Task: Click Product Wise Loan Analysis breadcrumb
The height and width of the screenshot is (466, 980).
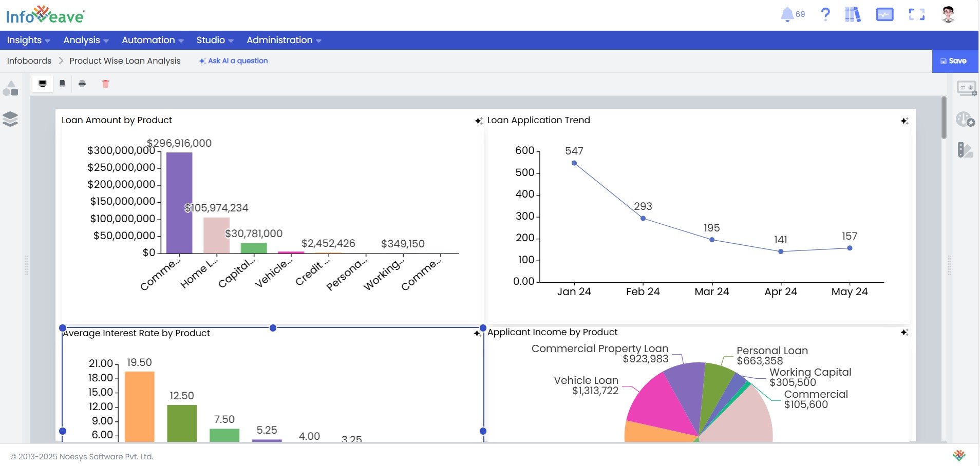Action: click(125, 61)
